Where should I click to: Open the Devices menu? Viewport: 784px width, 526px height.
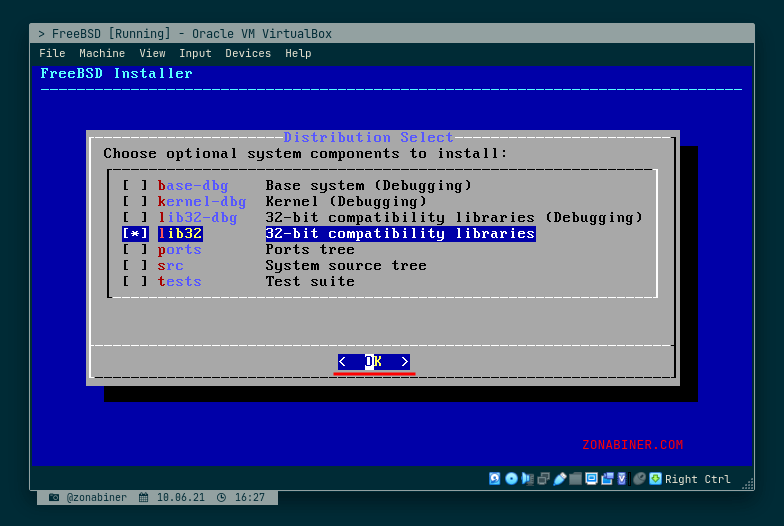[248, 53]
